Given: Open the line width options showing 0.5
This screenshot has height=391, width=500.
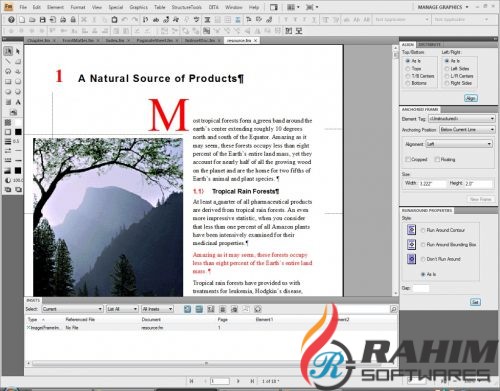Looking at the screenshot, I should coord(8,141).
